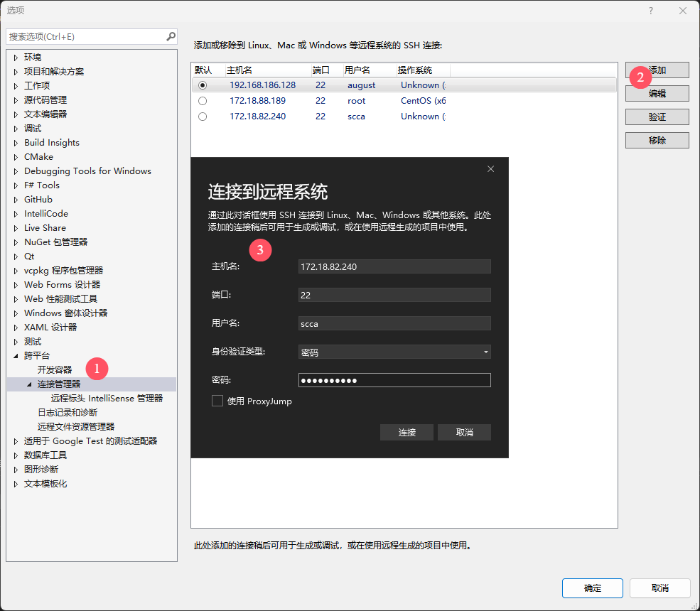Click the 主机名 input field
The width and height of the screenshot is (700, 611).
[394, 266]
